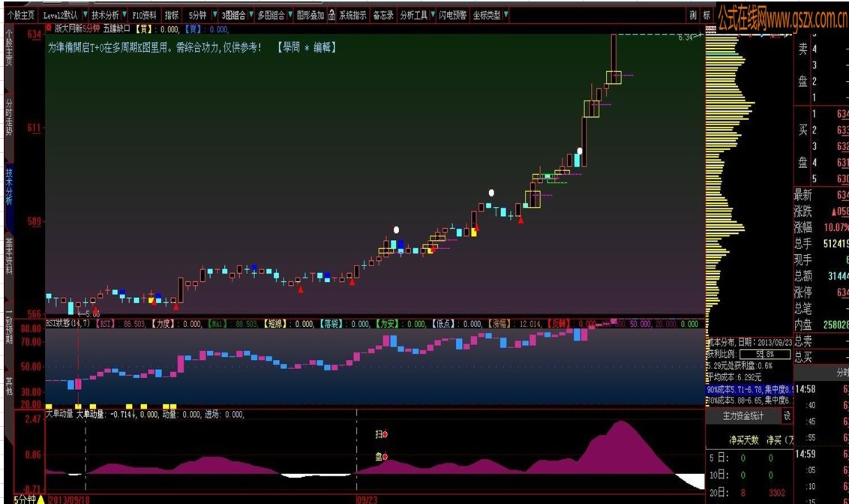
Task: Click the 总额 row label
Action: tap(803, 276)
